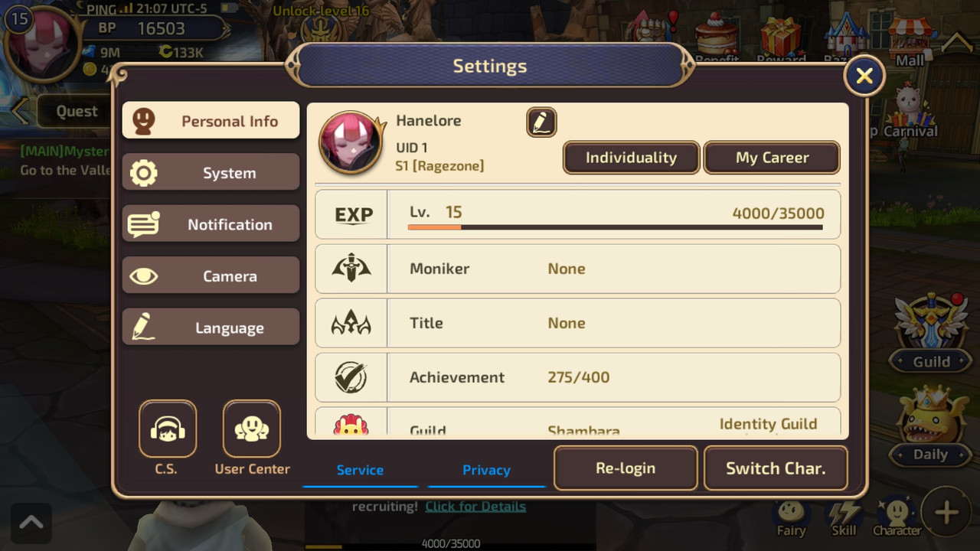Open C.S. customer support headset icon
The height and width of the screenshot is (551, 980).
(x=167, y=429)
